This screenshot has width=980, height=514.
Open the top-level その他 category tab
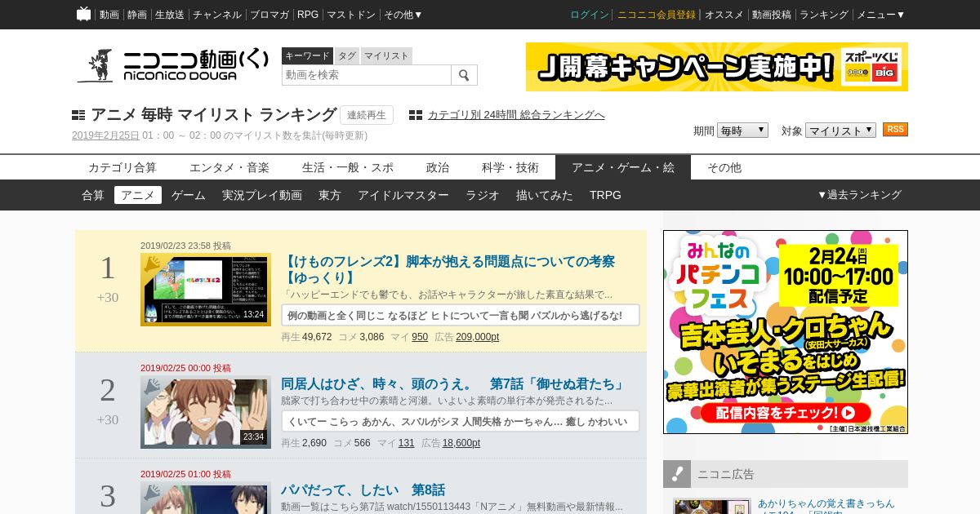pos(724,167)
